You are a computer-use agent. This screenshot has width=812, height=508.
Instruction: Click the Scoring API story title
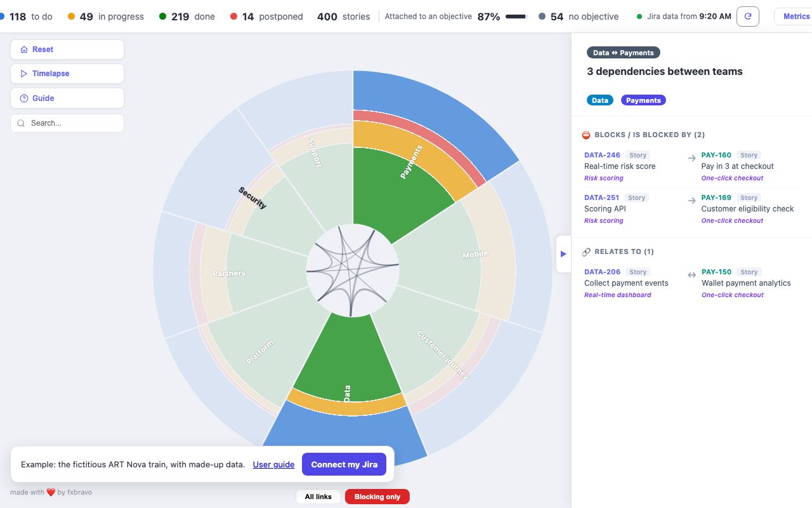coord(605,209)
